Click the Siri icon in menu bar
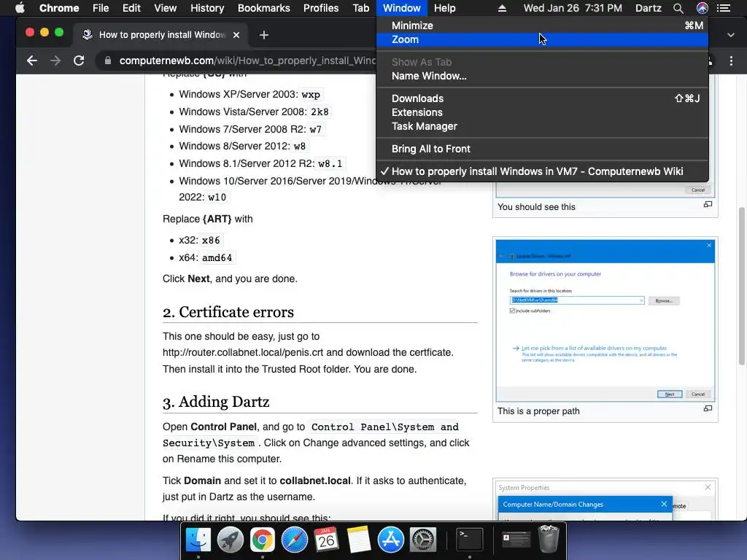 click(x=703, y=8)
